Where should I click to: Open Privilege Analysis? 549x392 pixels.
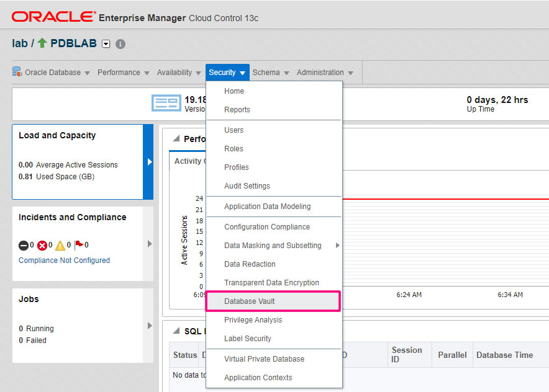(x=274, y=319)
